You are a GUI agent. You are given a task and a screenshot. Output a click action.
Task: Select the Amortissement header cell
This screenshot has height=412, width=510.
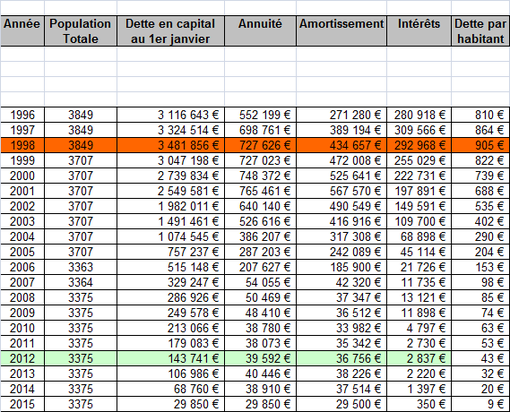tap(341, 31)
